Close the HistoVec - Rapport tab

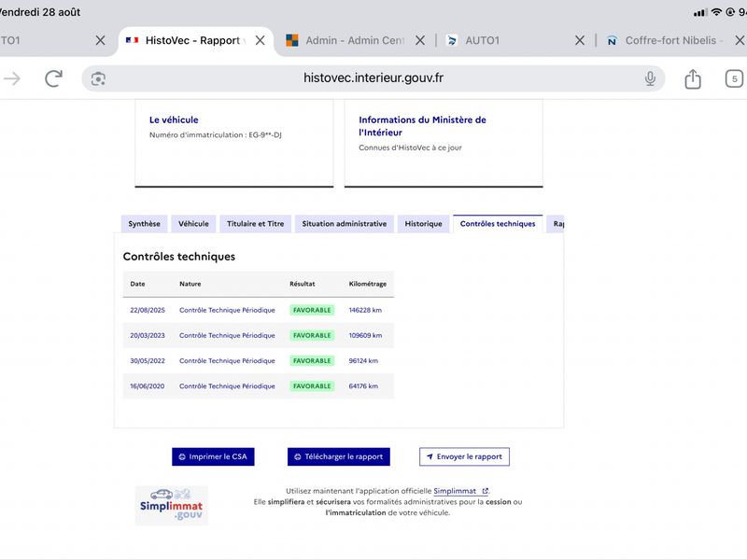(x=261, y=40)
